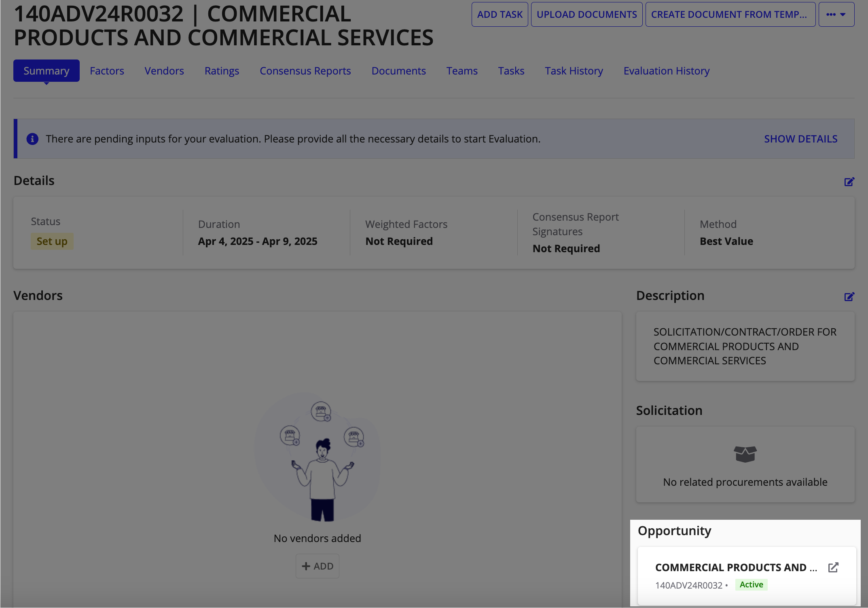The width and height of the screenshot is (868, 608).
Task: Click the ADD vendor button
Action: click(317, 566)
